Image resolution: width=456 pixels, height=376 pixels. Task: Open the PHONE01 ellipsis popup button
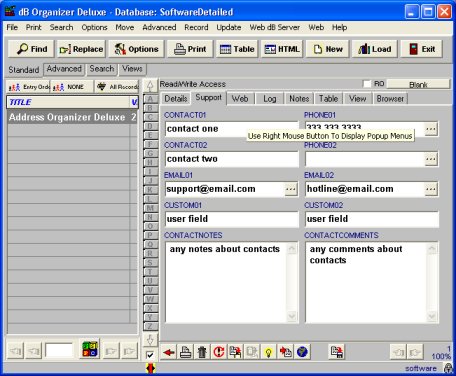click(431, 129)
